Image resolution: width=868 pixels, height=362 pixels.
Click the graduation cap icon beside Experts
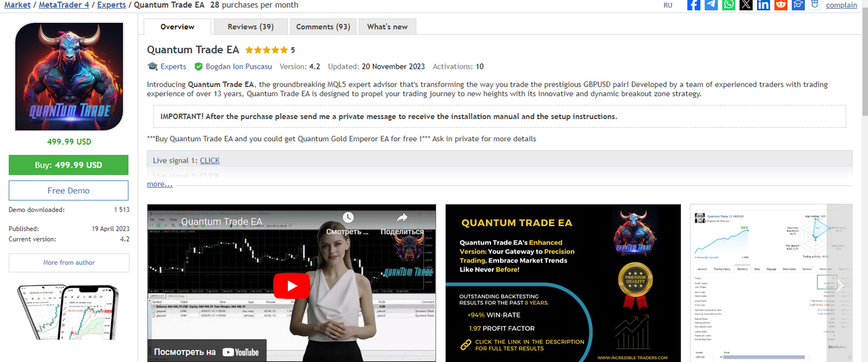click(x=153, y=67)
